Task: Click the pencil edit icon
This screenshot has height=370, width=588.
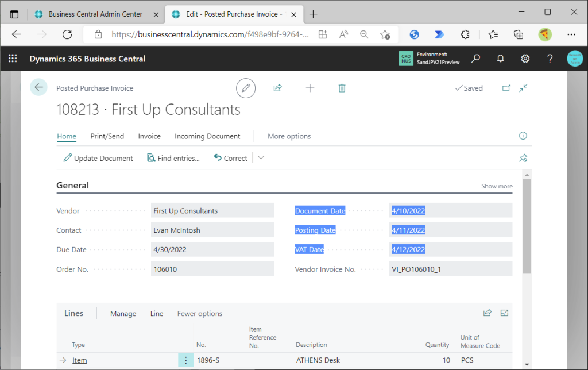Action: pos(246,88)
